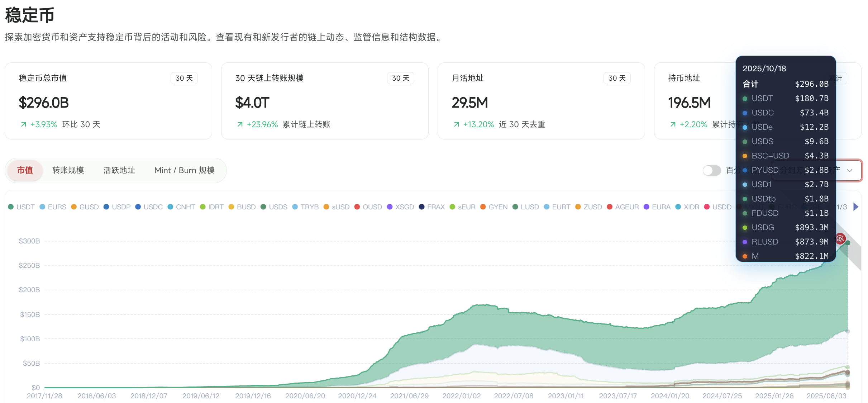Click the legend next-page chevron near 1/3
The image size is (868, 403).
(x=856, y=207)
